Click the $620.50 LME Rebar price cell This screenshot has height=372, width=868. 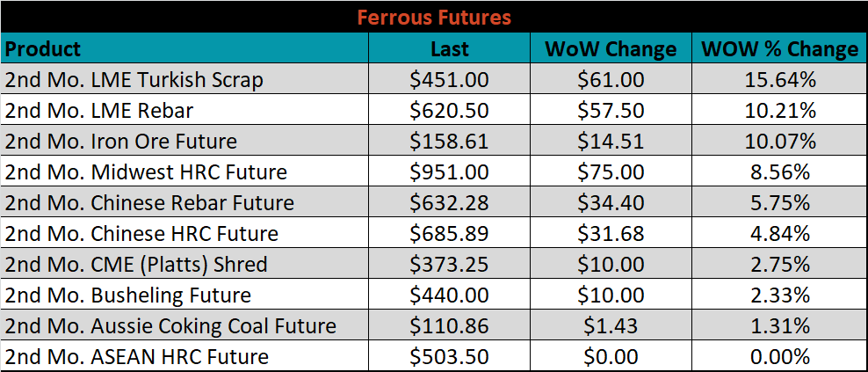coord(450,110)
